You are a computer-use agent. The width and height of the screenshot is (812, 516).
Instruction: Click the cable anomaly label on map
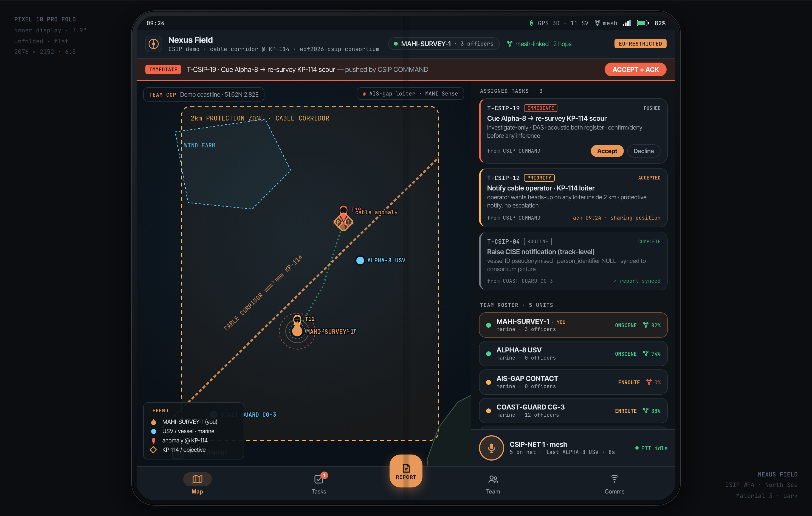376,212
